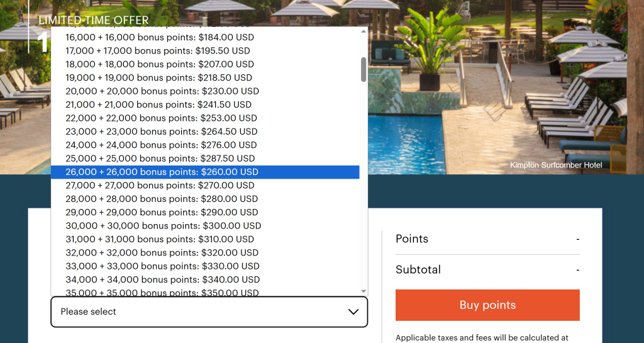
Task: Choose 16,000 + 16,000 bonus points option
Action: coord(160,37)
